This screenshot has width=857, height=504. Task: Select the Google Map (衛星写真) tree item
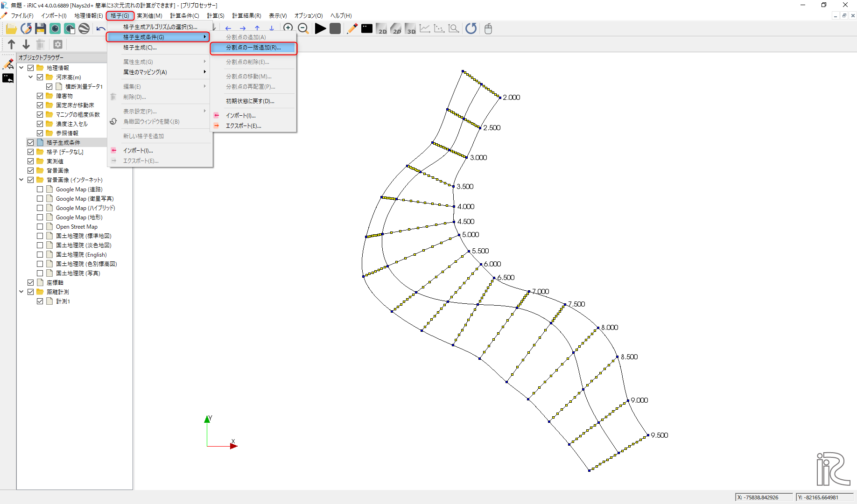tap(84, 198)
